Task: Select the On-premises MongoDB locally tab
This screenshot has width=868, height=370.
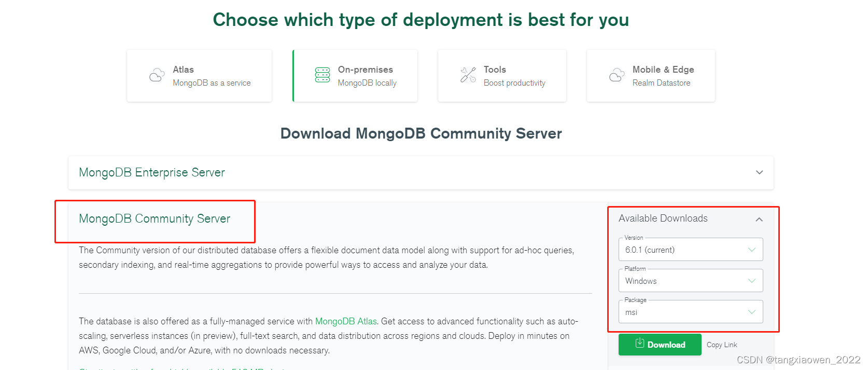Action: pyautogui.click(x=355, y=76)
